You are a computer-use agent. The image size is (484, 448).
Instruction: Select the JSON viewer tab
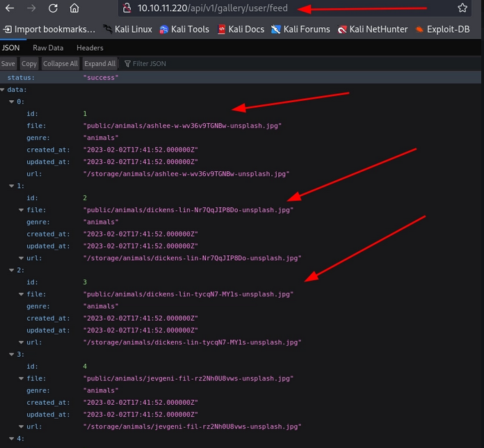click(10, 48)
